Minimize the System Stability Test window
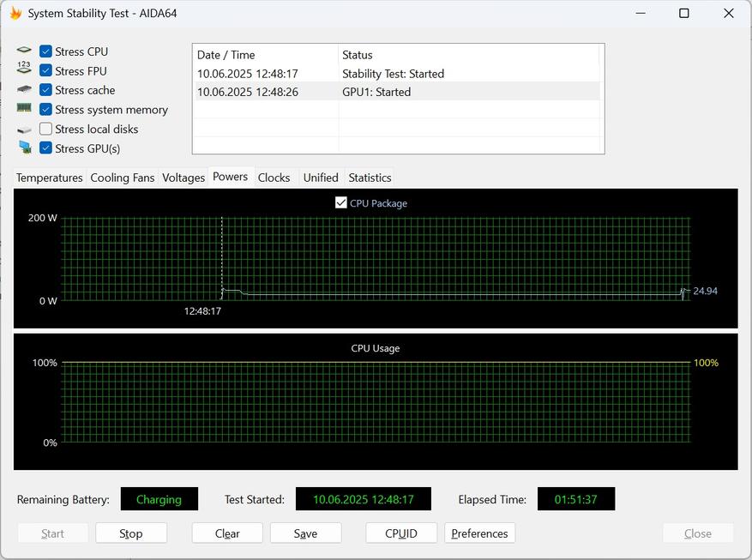The width and height of the screenshot is (752, 560). tap(641, 14)
